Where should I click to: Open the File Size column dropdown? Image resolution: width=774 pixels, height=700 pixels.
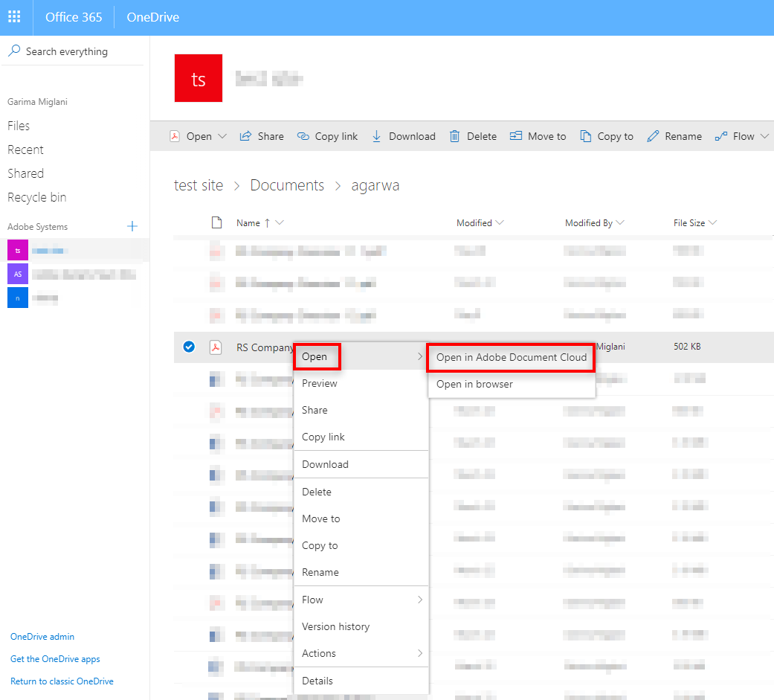click(712, 222)
